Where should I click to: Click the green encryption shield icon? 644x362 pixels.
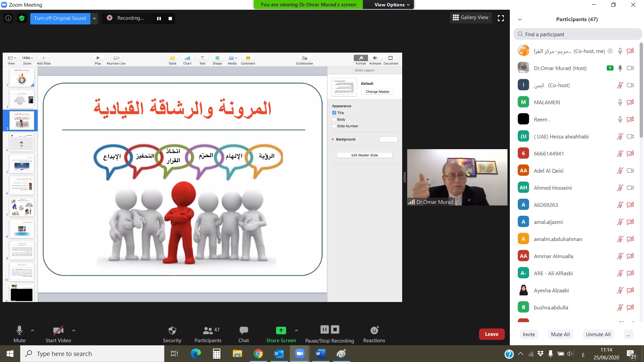click(22, 18)
